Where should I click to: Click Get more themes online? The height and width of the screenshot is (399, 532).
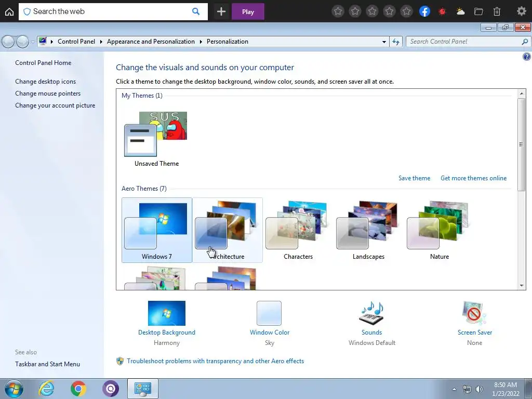(x=473, y=178)
